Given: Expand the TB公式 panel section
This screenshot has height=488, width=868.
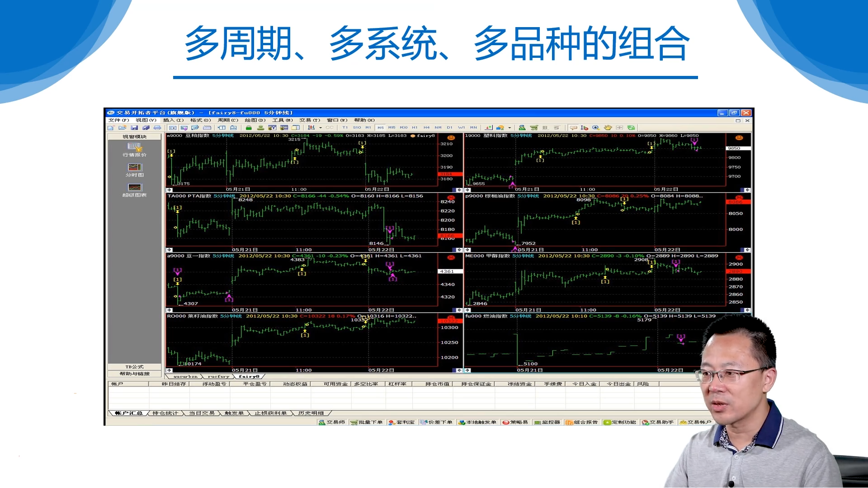Looking at the screenshot, I should pos(134,367).
